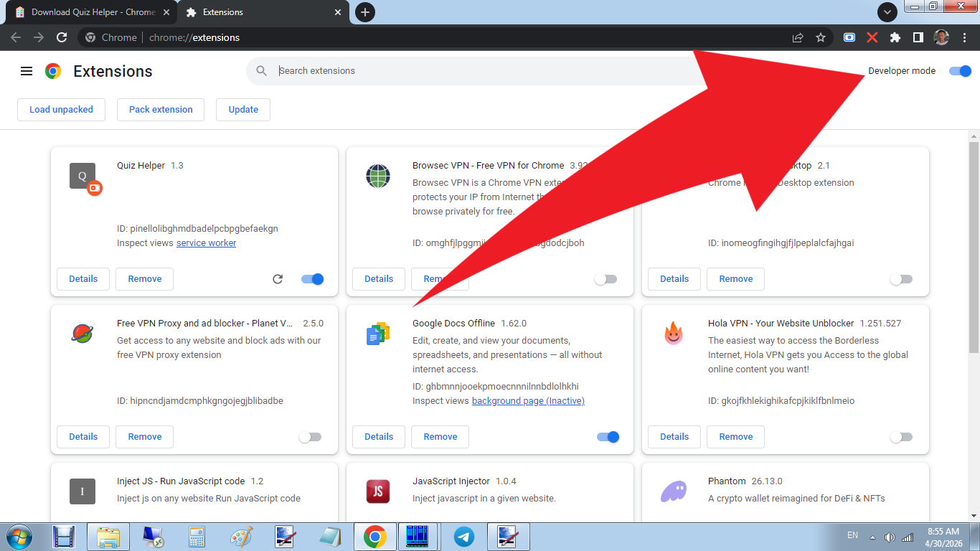Enable the Chrome Remote Desktop toggle

(901, 279)
